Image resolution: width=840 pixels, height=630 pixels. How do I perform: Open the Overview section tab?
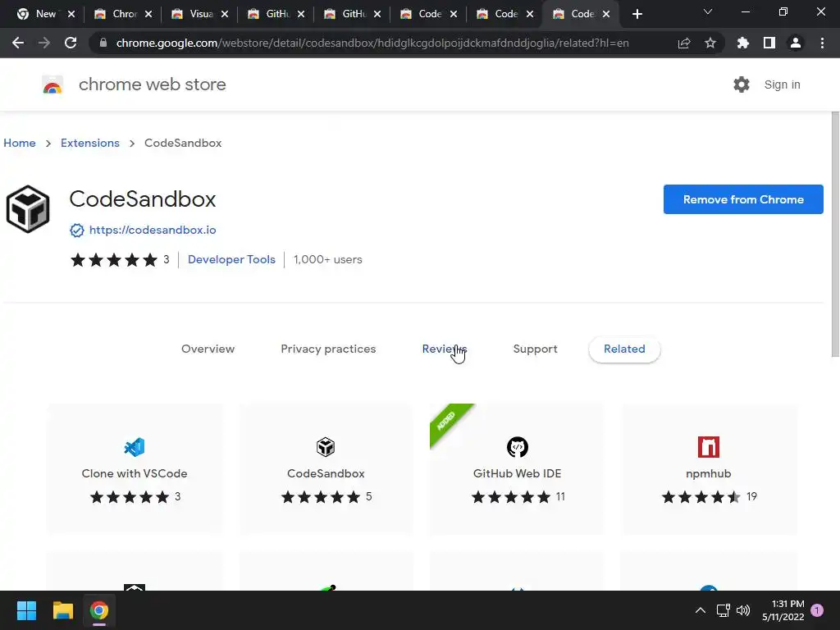pyautogui.click(x=208, y=349)
